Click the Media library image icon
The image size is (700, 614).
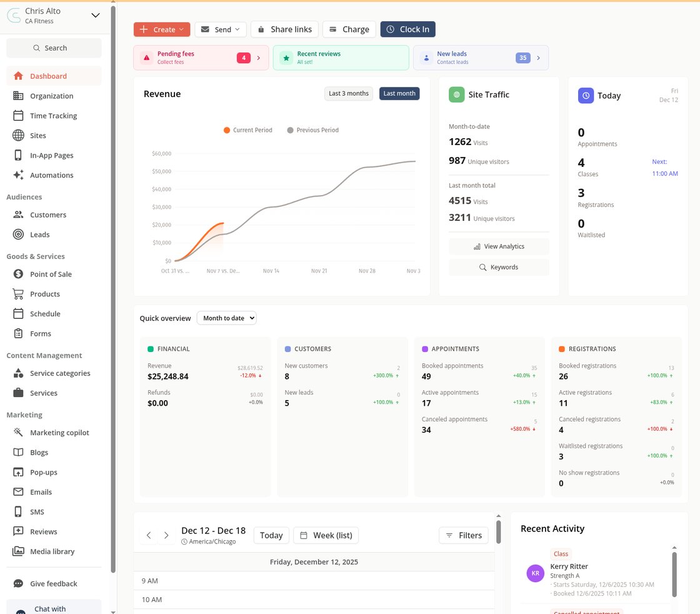[18, 551]
